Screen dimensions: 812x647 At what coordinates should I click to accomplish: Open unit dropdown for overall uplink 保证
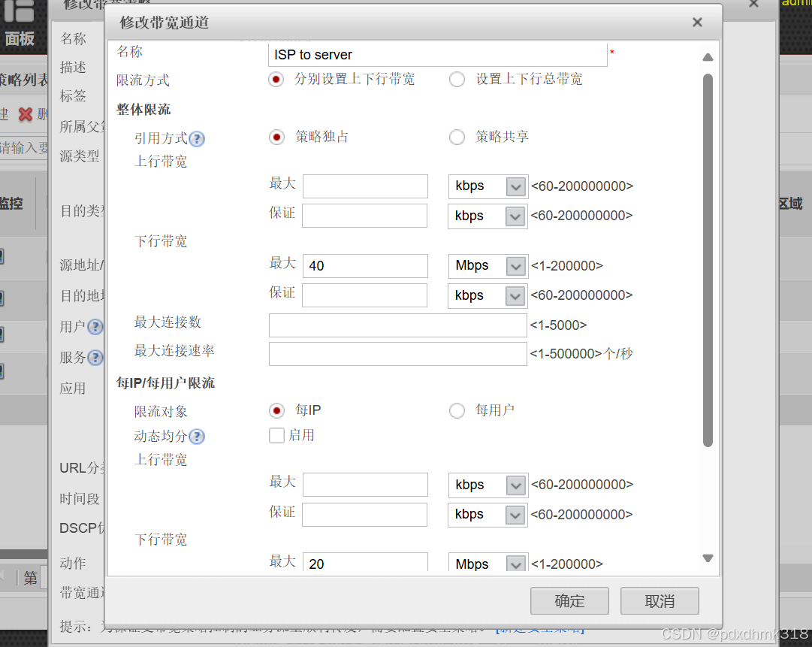coord(488,216)
